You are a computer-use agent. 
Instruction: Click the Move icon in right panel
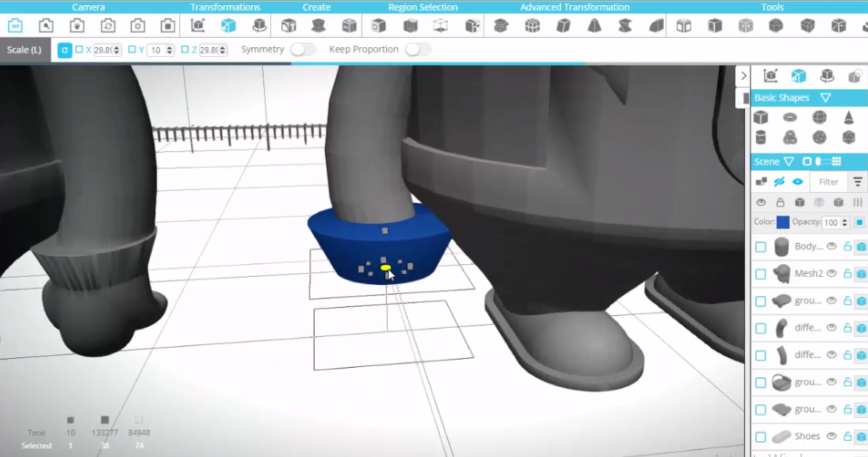[x=770, y=76]
